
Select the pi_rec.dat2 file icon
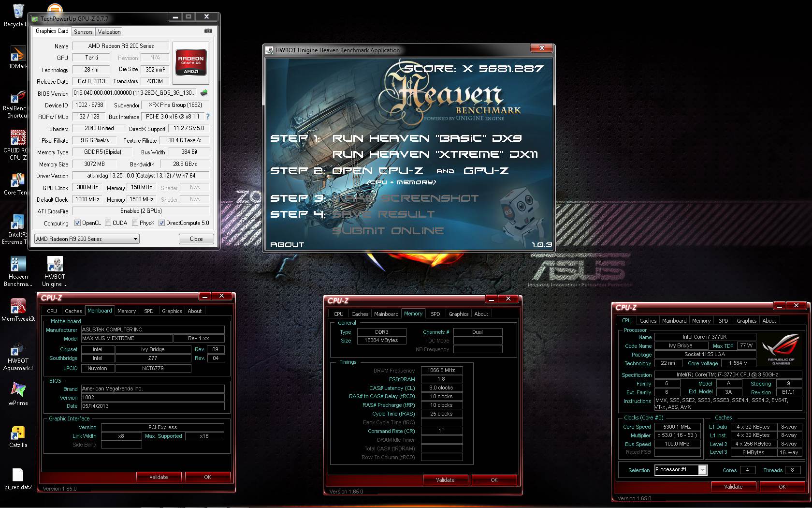tap(18, 479)
